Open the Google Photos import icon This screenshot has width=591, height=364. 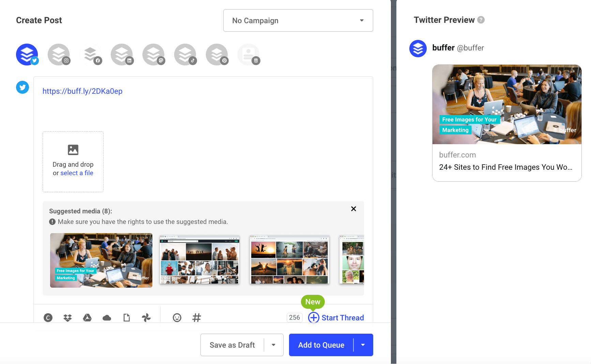click(x=146, y=317)
